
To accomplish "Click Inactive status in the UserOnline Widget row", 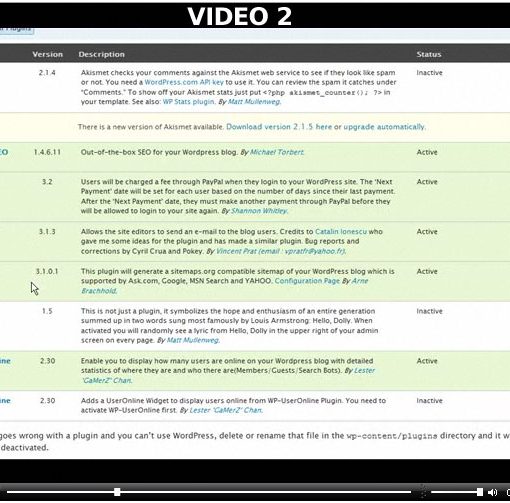I will [429, 400].
